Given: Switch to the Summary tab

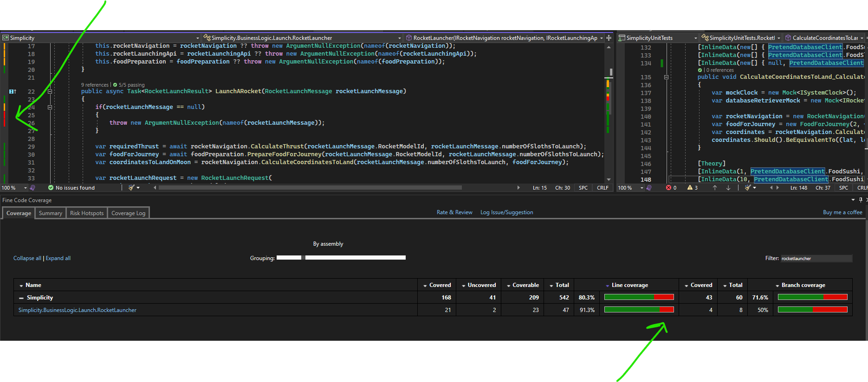Looking at the screenshot, I should tap(51, 213).
